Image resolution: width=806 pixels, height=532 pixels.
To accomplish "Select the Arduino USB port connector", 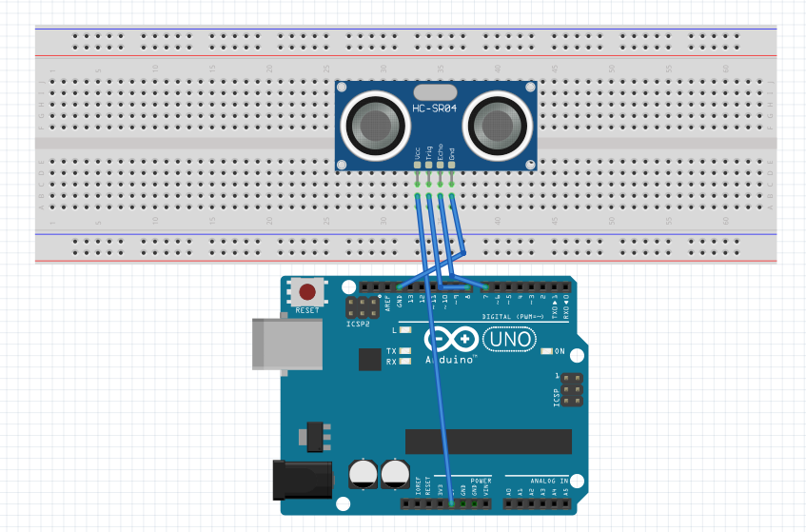I will (287, 345).
